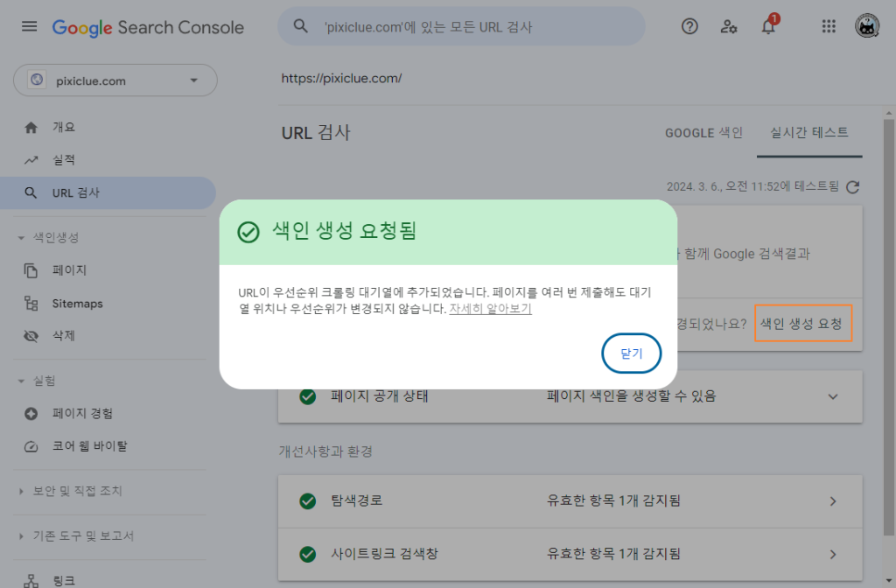Click the trend icon next to 실적
The width and height of the screenshot is (896, 588).
[x=31, y=160]
